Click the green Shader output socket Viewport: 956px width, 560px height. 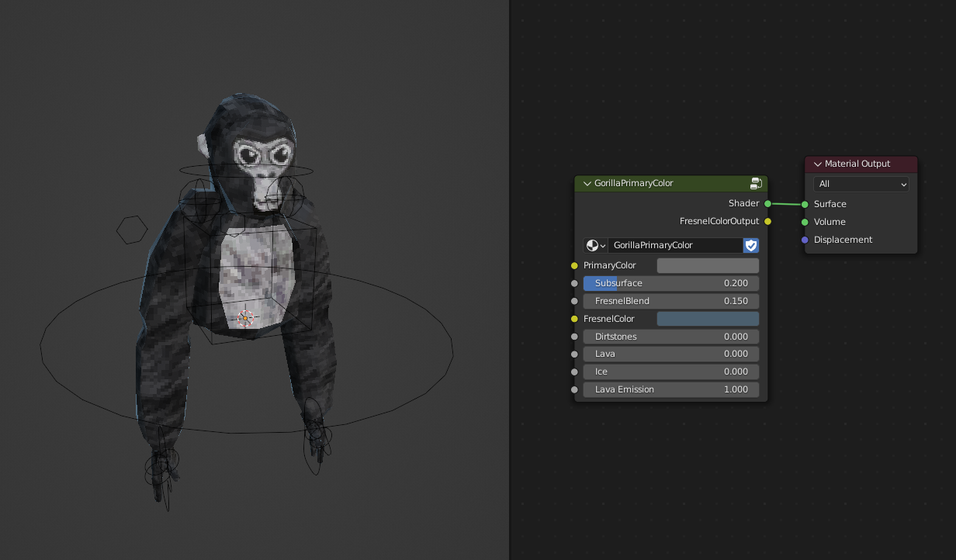click(767, 203)
